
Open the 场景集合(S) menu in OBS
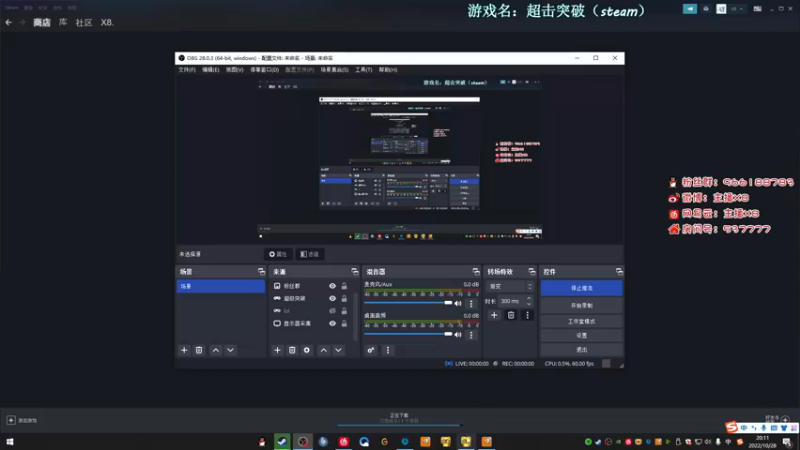tap(334, 70)
